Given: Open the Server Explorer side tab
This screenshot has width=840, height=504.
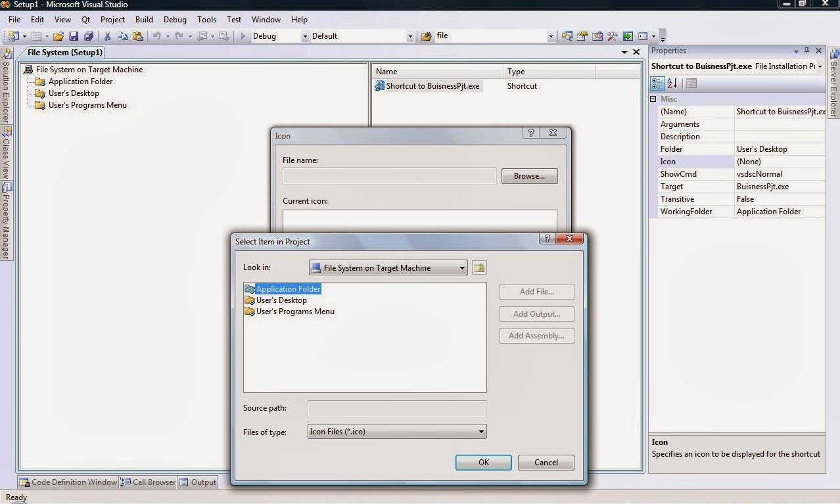Looking at the screenshot, I should [x=834, y=83].
